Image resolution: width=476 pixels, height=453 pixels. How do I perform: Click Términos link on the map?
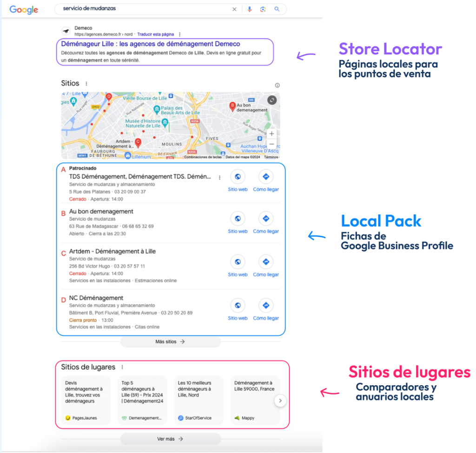[271, 157]
